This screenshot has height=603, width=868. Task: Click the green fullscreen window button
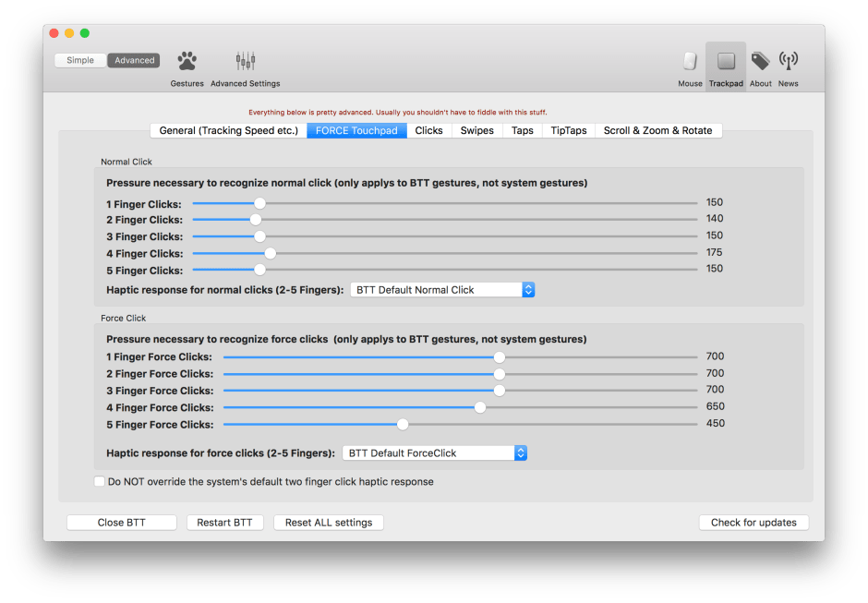[85, 33]
